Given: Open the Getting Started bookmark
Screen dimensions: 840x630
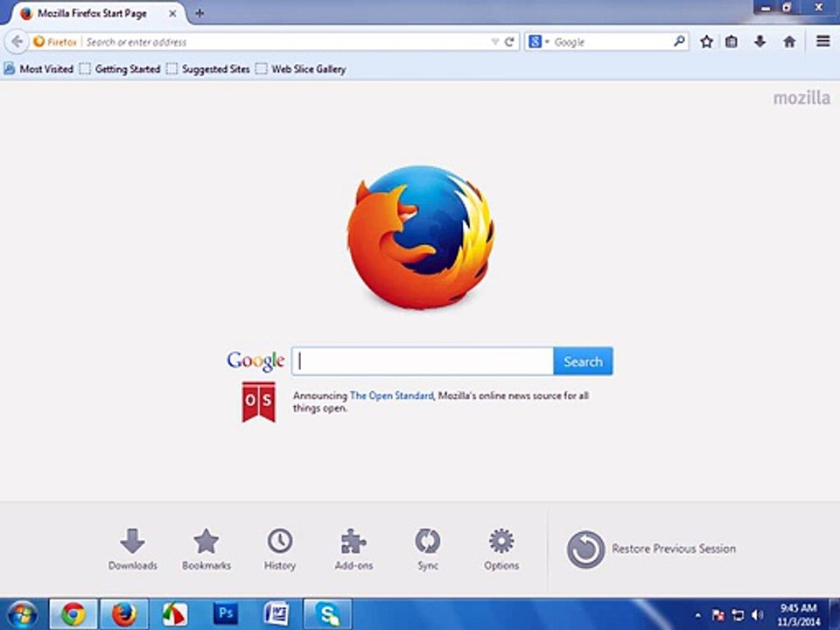Looking at the screenshot, I should [x=120, y=69].
